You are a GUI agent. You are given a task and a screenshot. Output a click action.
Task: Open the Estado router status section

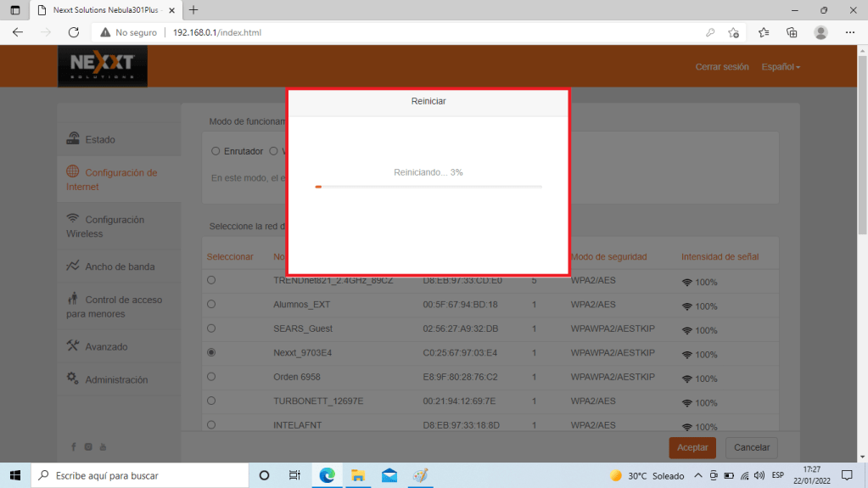point(99,139)
